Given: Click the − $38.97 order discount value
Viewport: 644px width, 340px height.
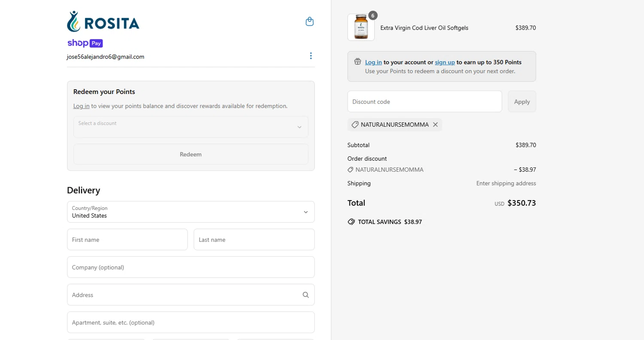Looking at the screenshot, I should pos(525,170).
